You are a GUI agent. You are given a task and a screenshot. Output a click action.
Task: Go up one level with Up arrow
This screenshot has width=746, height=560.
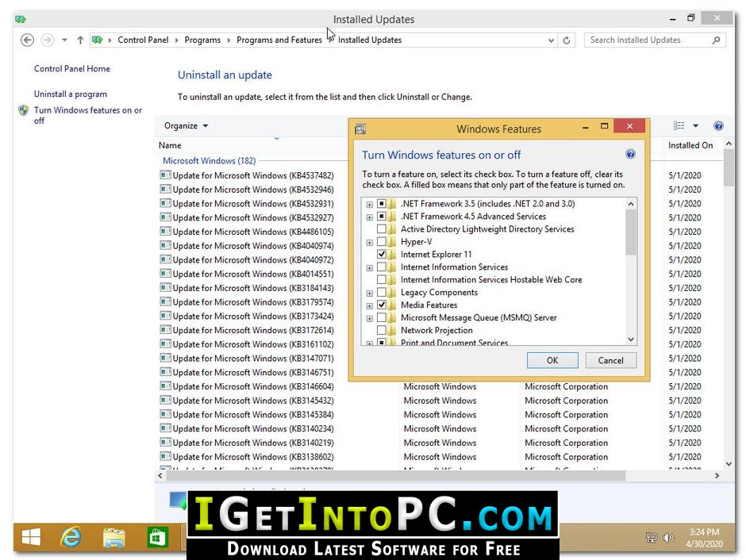click(x=80, y=40)
